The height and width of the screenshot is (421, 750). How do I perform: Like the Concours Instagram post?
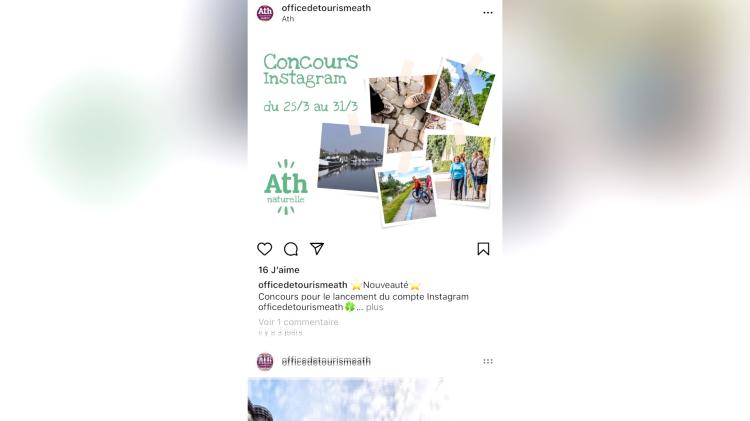pos(265,249)
